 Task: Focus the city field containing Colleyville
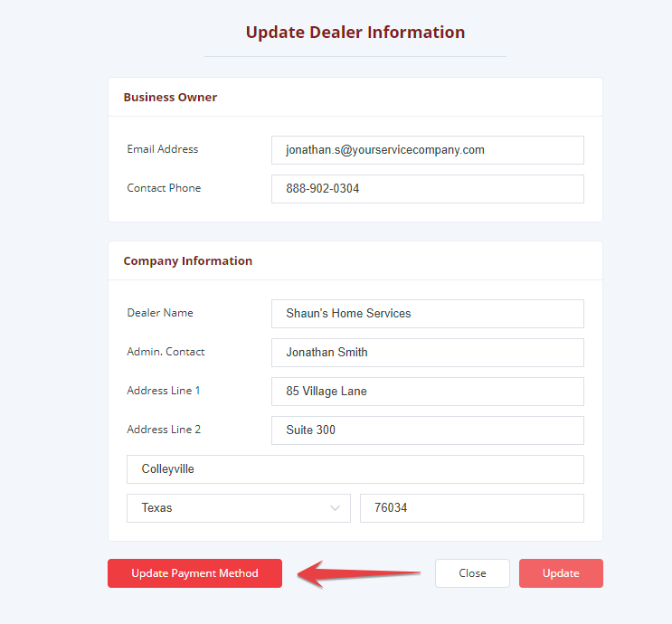point(355,469)
